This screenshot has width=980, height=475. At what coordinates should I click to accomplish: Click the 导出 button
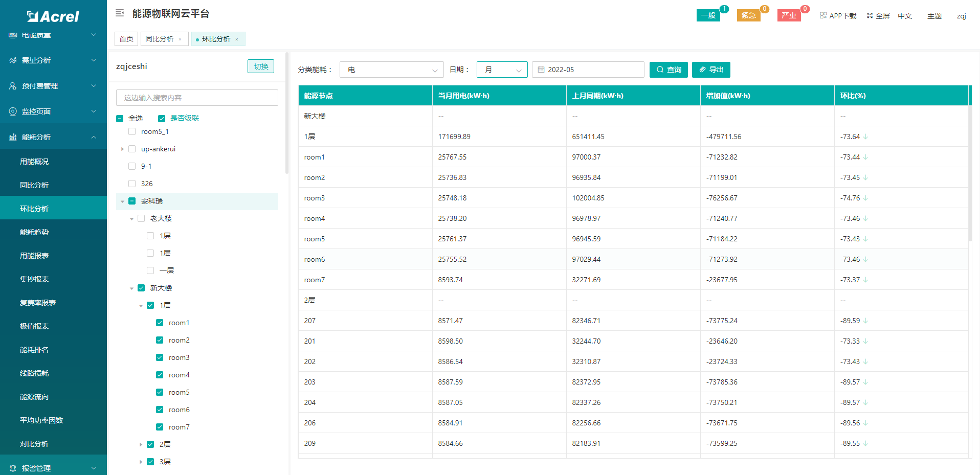711,70
